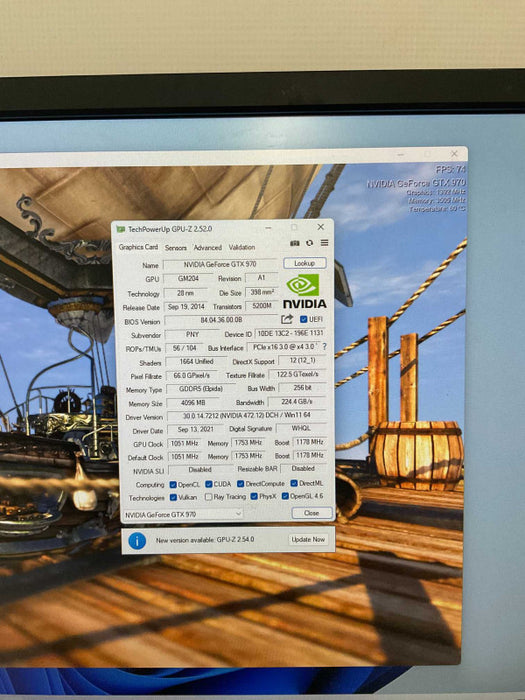Switch to the Validation tab
525x700 pixels.
(242, 247)
